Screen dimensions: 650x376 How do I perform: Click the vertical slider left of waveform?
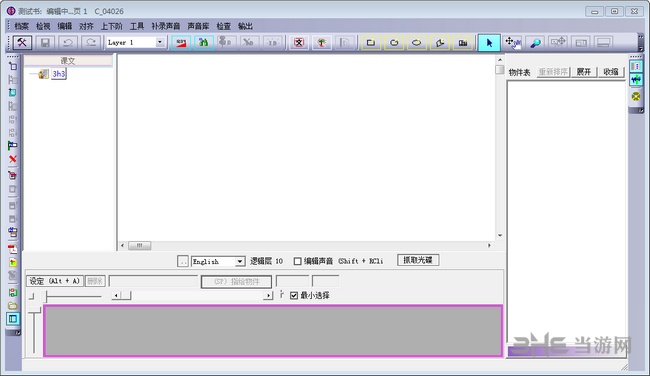[34, 330]
